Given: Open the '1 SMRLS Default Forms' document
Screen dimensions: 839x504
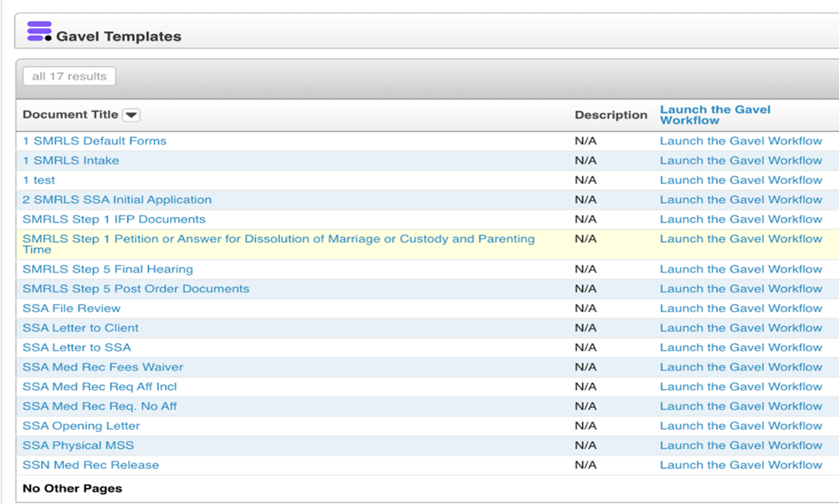Looking at the screenshot, I should pyautogui.click(x=94, y=140).
